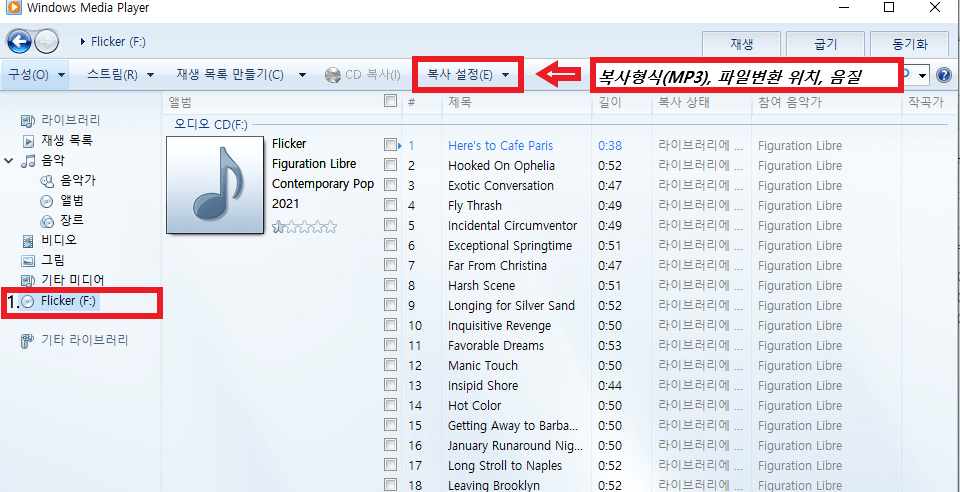
Task: Click the Flicker (F:) breadcrumb label
Action: click(118, 42)
